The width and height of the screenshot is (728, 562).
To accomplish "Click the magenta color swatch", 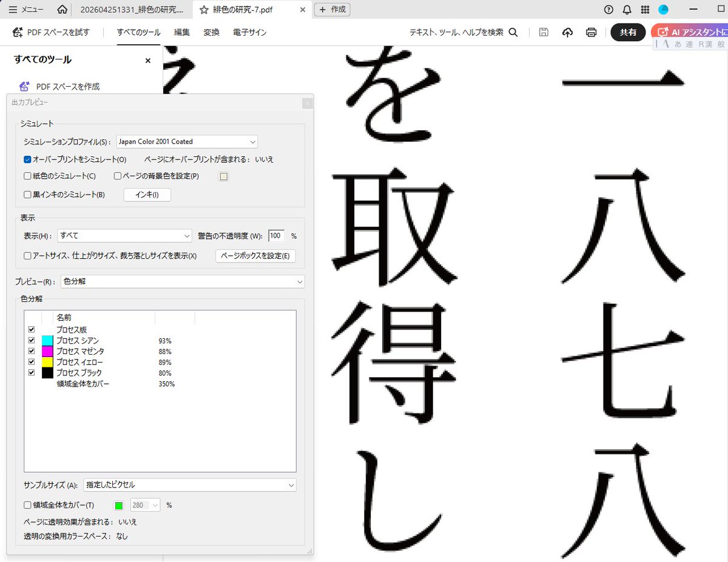I will click(47, 351).
